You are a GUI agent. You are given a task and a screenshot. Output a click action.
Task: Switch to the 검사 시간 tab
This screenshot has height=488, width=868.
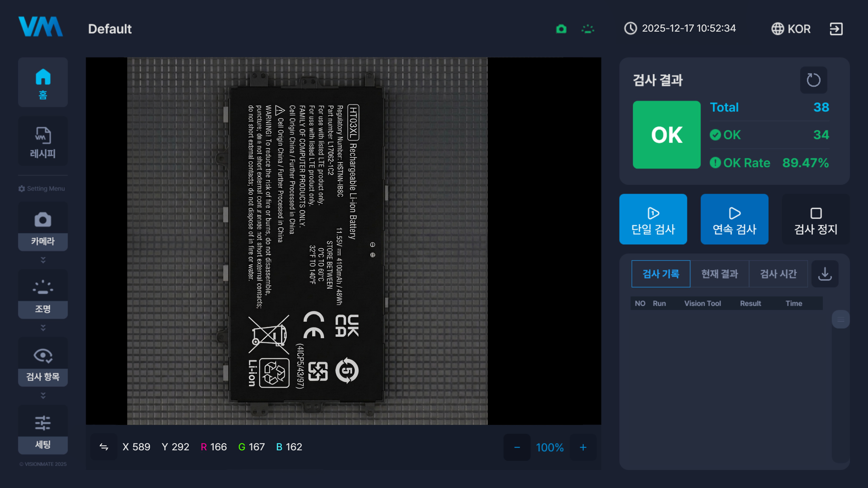[x=778, y=274]
